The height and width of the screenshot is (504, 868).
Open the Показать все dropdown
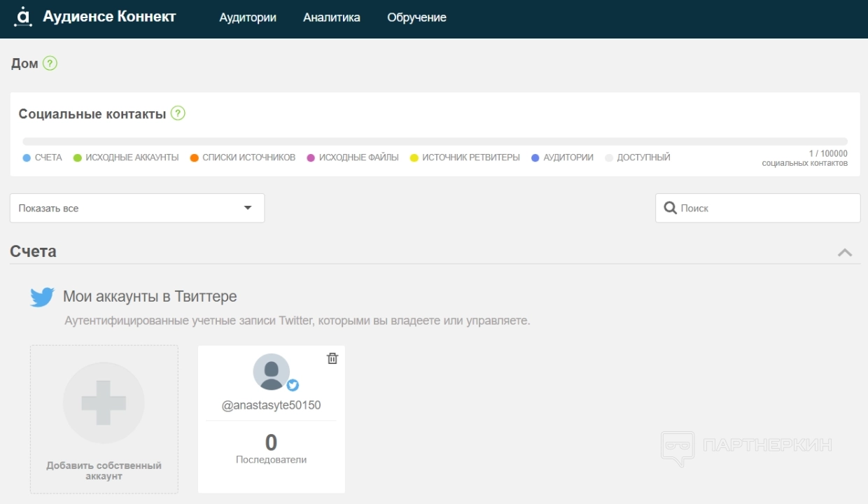(x=137, y=208)
